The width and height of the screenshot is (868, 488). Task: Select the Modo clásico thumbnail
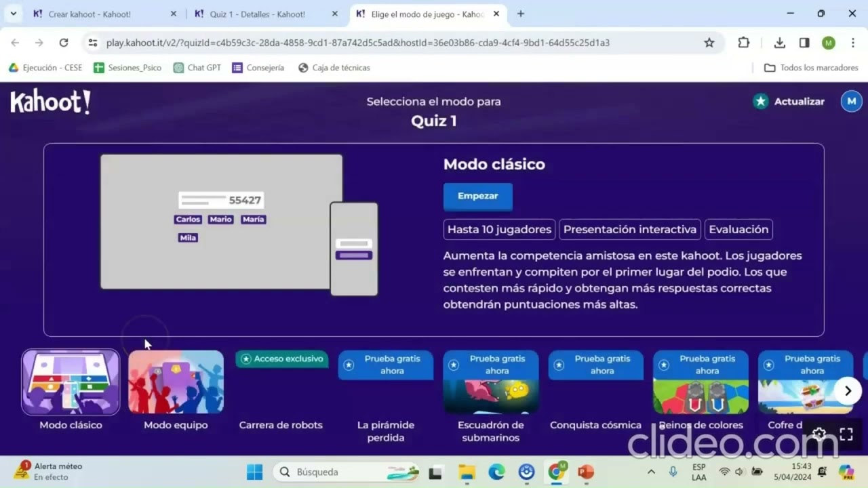pyautogui.click(x=71, y=382)
